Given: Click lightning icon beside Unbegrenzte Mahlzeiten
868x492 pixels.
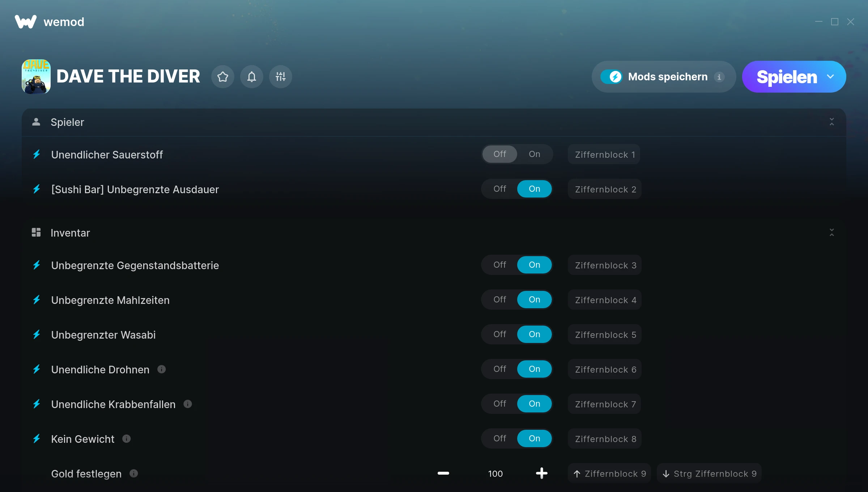Looking at the screenshot, I should [x=37, y=300].
